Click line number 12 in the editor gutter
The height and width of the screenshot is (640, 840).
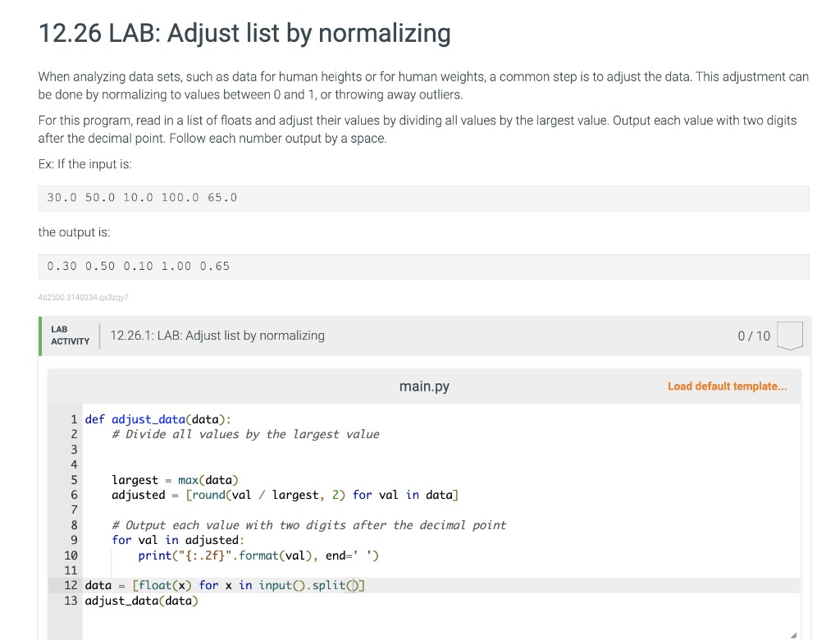point(71,585)
